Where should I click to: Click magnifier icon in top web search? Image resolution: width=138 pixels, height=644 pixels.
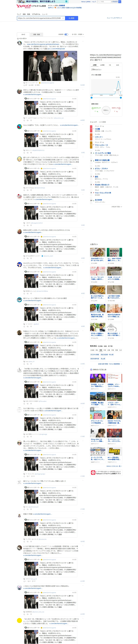[x=120, y=2]
